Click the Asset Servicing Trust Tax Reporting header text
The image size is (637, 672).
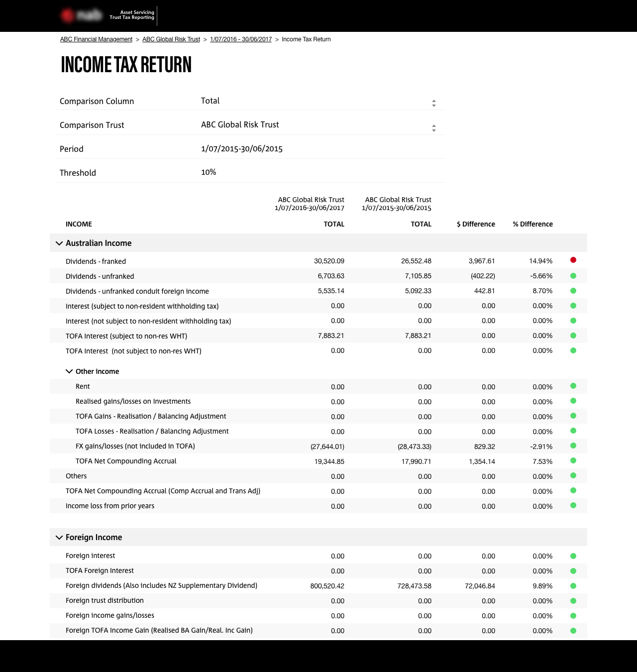132,15
